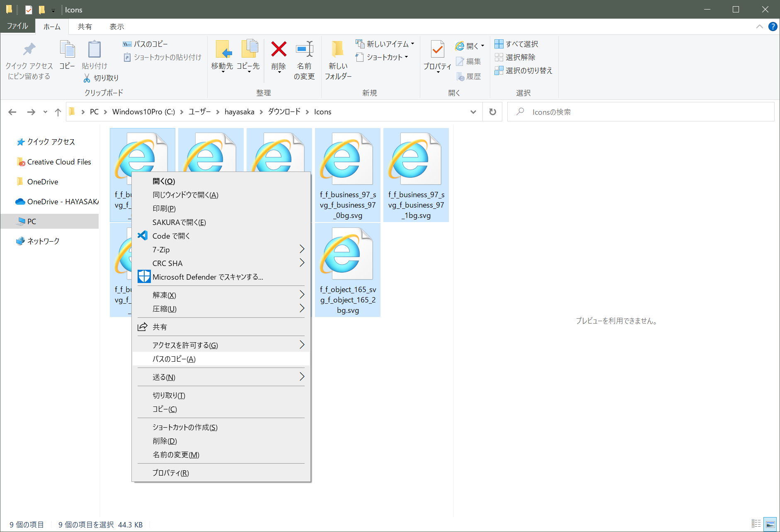
Task: Choose パスのコピー(A) in context menu
Action: pyautogui.click(x=221, y=359)
